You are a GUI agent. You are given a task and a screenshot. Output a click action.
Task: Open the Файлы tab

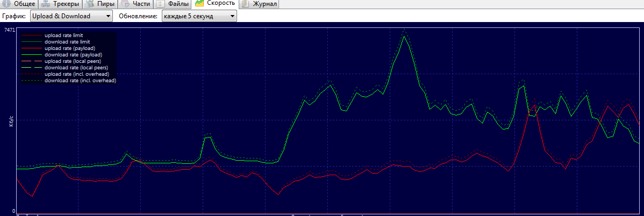click(x=173, y=4)
